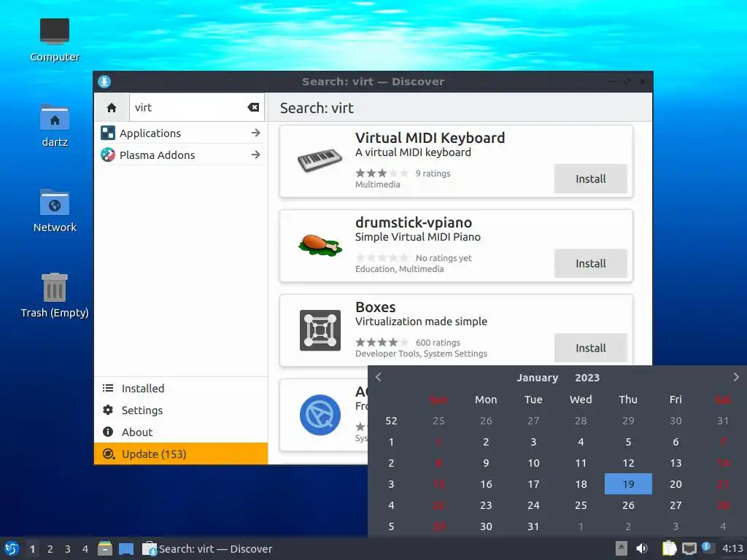Open the application launcher menu
Screen dimensions: 747x560
11,548
